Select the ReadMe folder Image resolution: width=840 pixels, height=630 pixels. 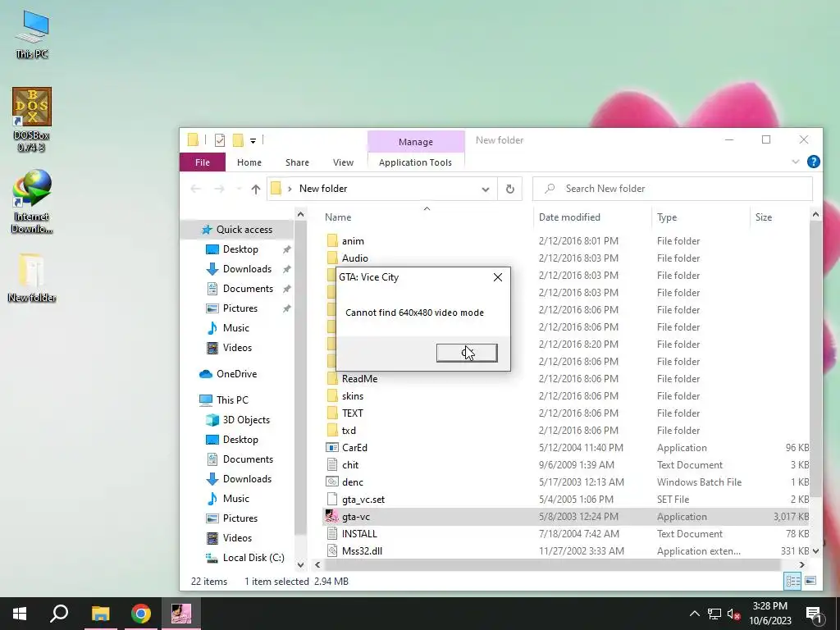[359, 379]
